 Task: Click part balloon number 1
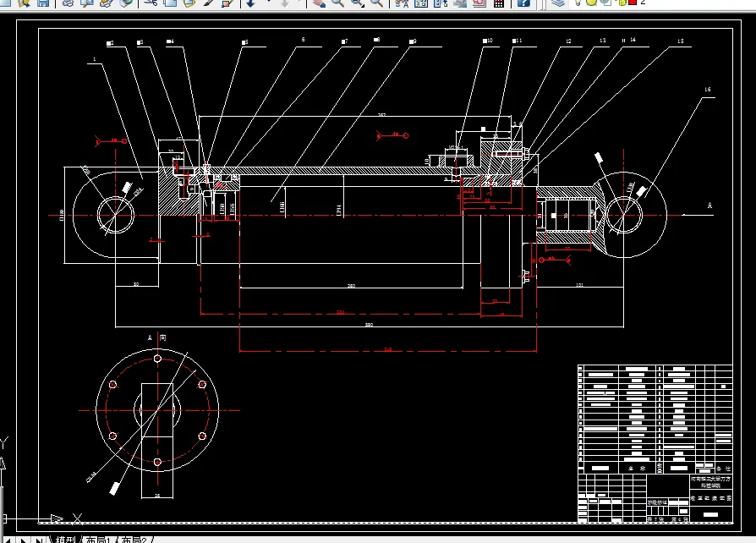[x=95, y=59]
